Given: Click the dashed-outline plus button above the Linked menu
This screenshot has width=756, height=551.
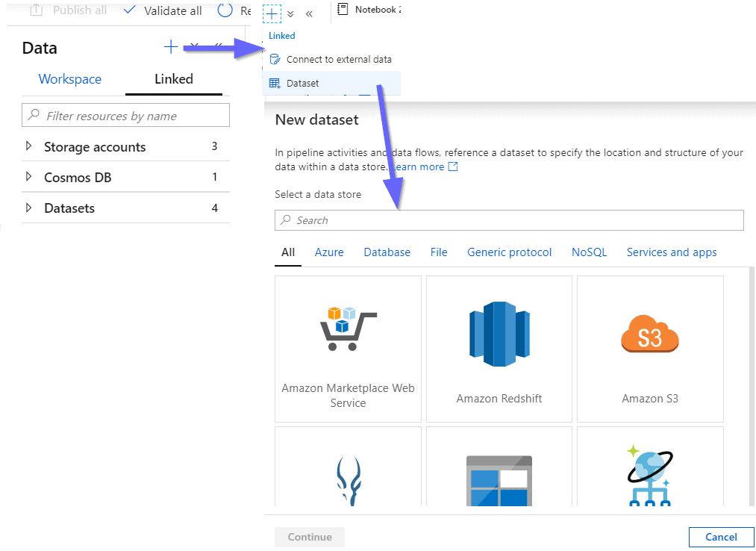Looking at the screenshot, I should (272, 13).
